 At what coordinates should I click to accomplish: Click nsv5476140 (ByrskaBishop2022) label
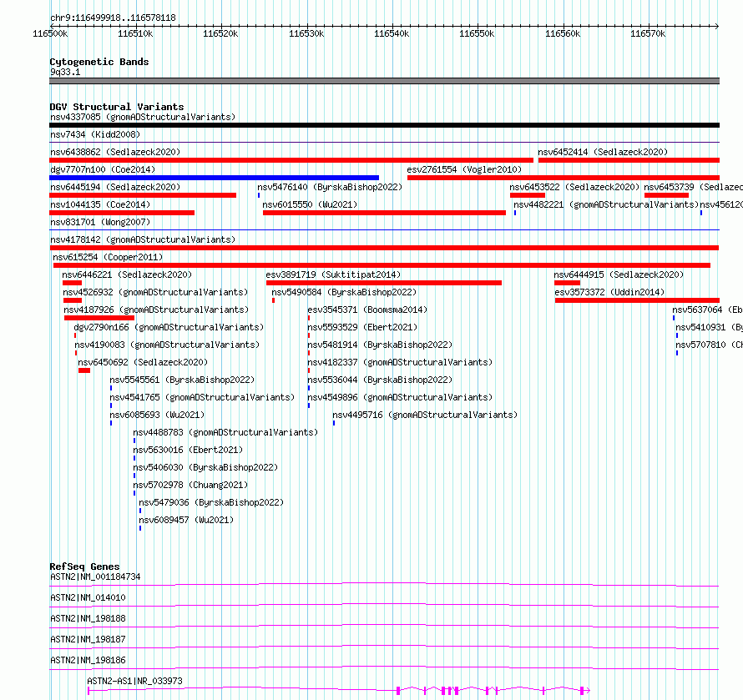(330, 187)
